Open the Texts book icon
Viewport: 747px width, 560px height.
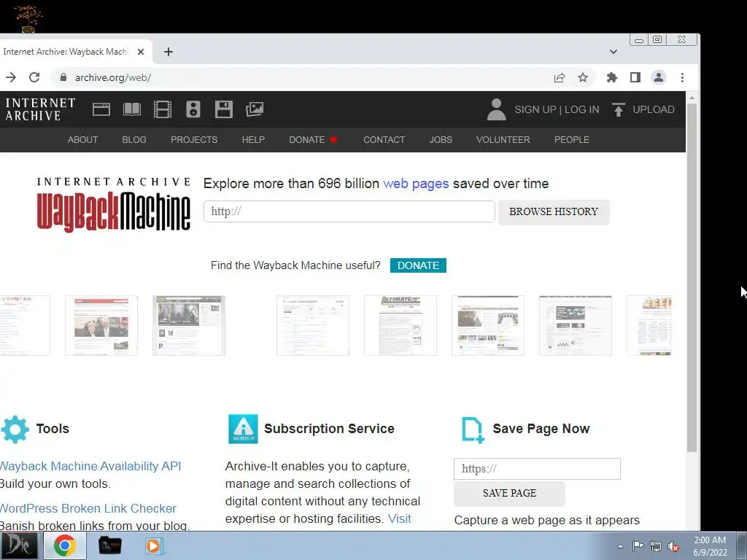pyautogui.click(x=132, y=109)
